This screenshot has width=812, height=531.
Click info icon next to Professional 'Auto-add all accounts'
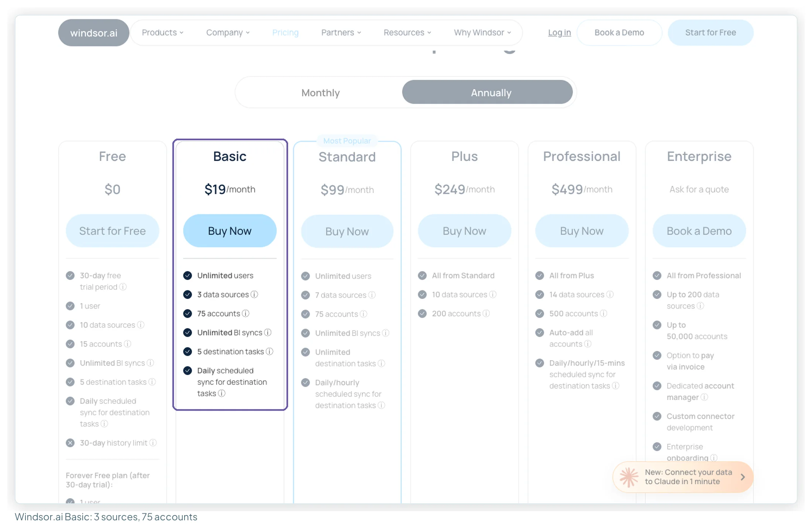click(x=588, y=344)
